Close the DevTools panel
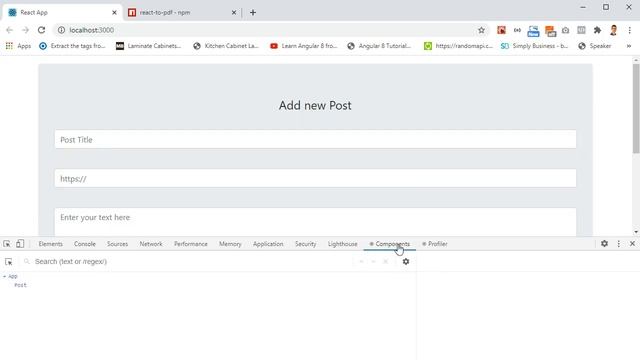 pos(632,244)
